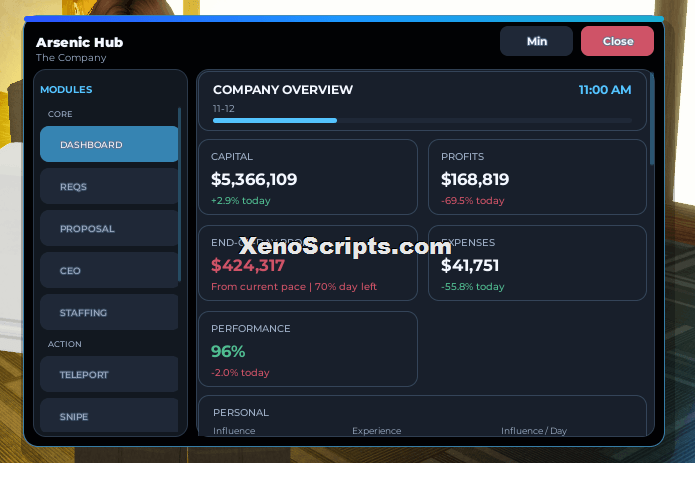Click the day progress bar
This screenshot has width=695, height=493.
click(x=422, y=121)
